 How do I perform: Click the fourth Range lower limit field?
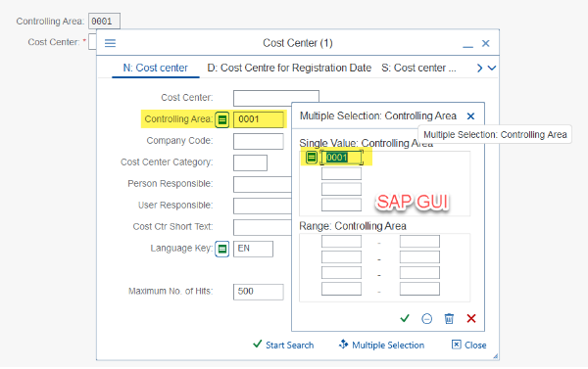coord(341,289)
